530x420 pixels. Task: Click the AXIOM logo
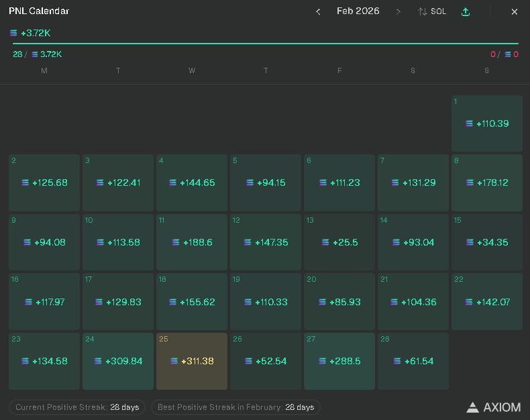(494, 407)
